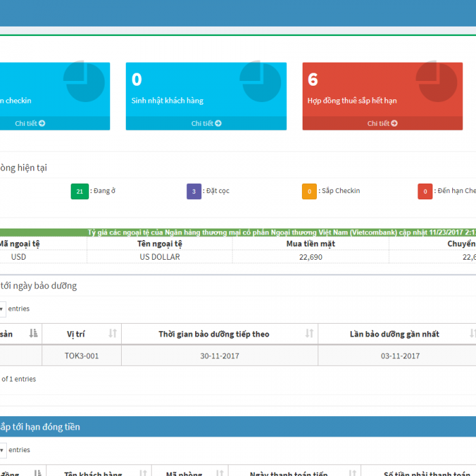Click pie chart icon on the checkin card
Viewport: 476px width, 476px height.
[x=84, y=82]
